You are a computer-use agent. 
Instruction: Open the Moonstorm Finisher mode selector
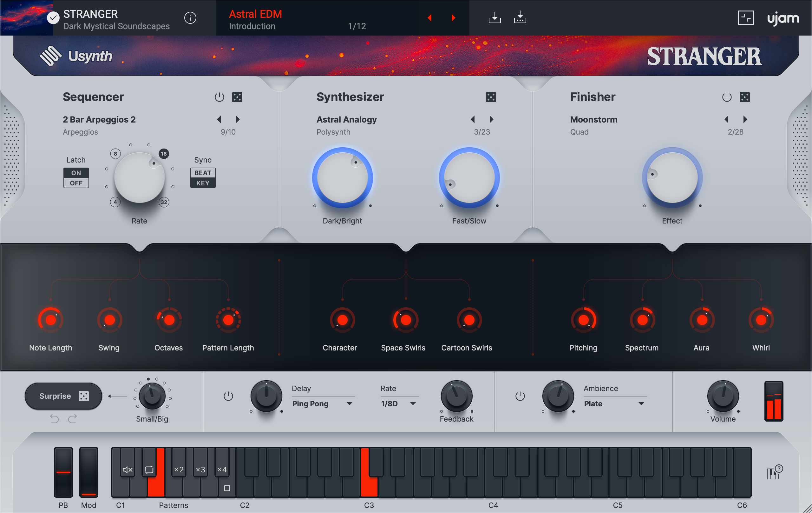593,119
